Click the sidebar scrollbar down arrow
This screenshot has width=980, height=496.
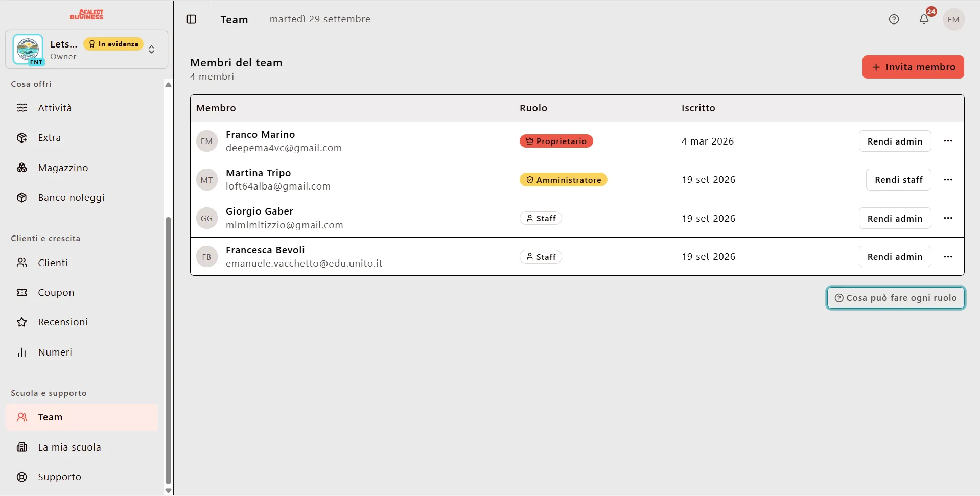[168, 491]
